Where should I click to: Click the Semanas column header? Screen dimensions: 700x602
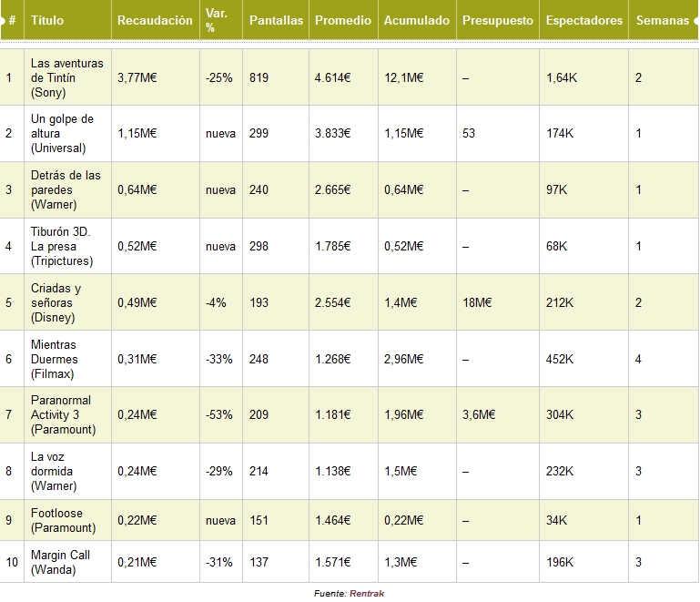(663, 20)
